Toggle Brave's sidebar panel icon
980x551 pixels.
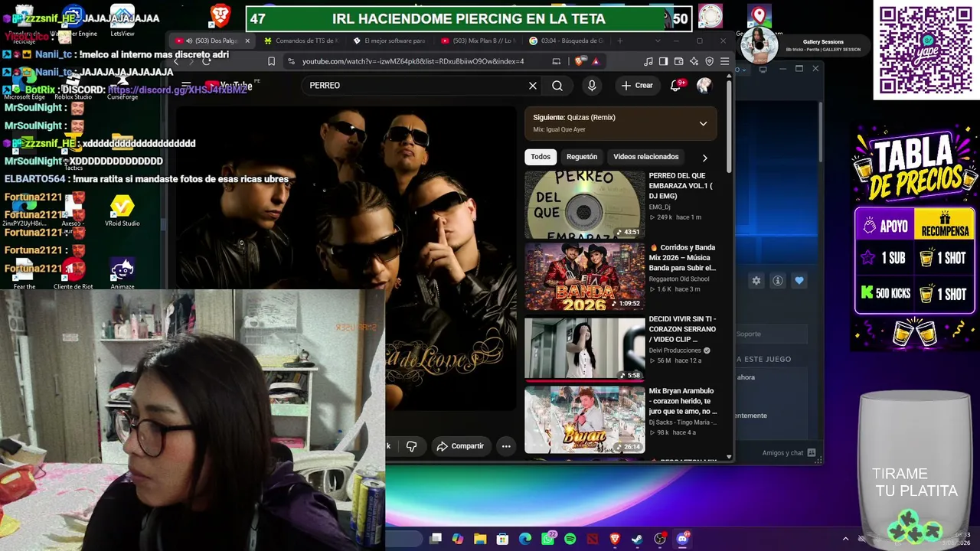pos(663,61)
